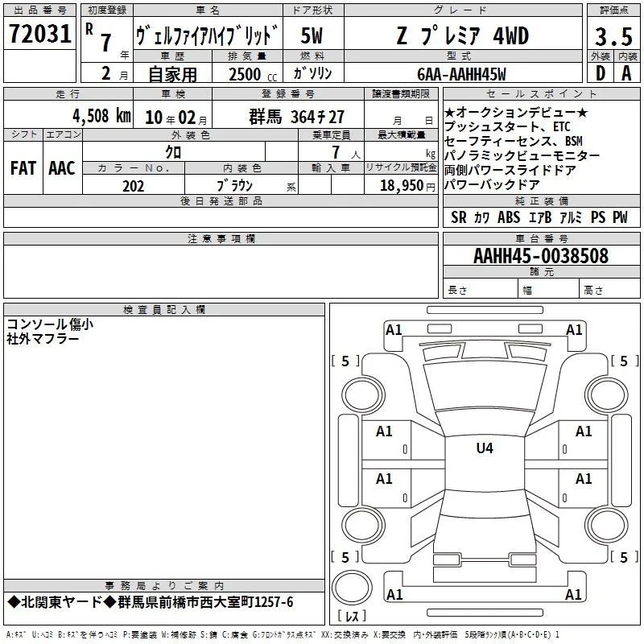The image size is (644, 644).
Task: Select interior color ブラウン
Action: tap(235, 186)
